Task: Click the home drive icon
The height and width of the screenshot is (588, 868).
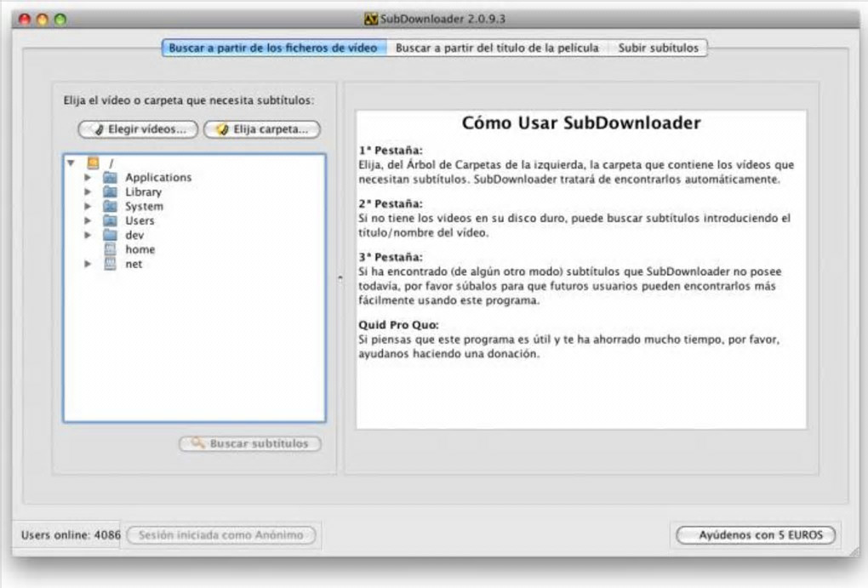Action: (110, 249)
